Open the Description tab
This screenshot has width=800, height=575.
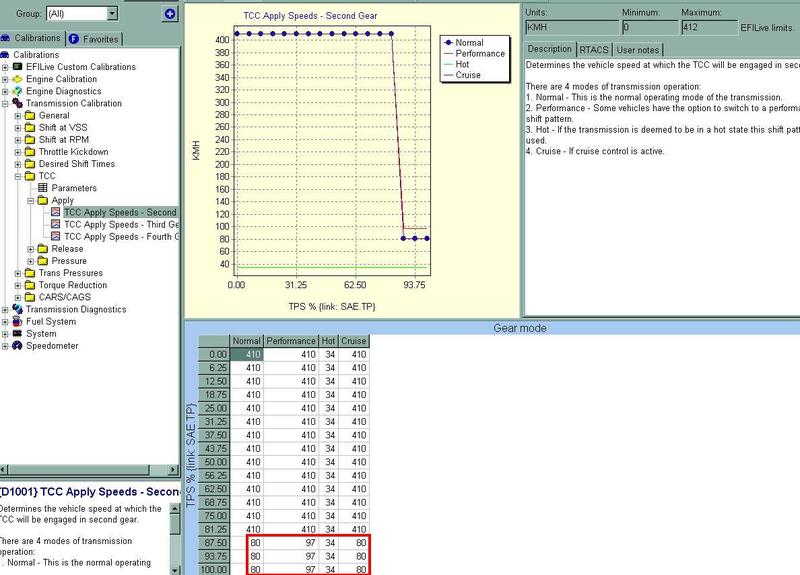tap(549, 49)
